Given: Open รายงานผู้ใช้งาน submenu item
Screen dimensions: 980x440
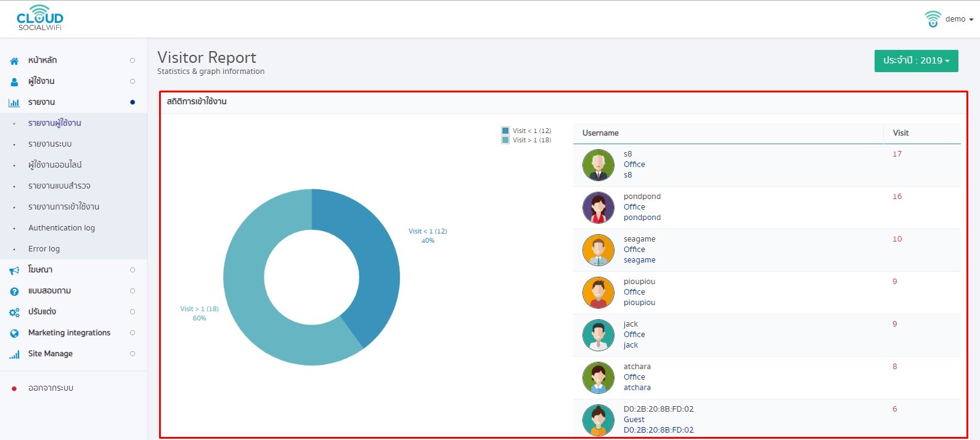Looking at the screenshot, I should point(55,123).
